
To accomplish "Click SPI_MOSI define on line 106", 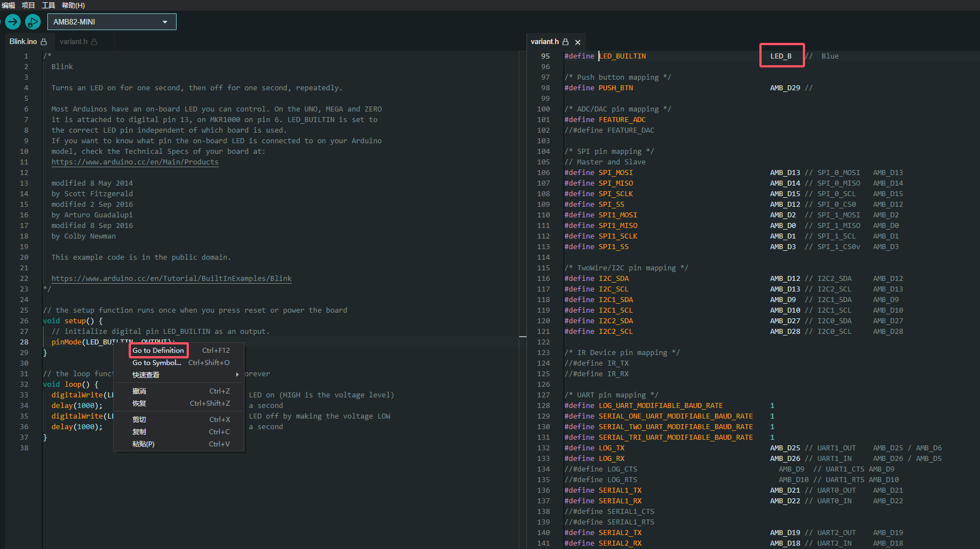I will click(x=616, y=173).
